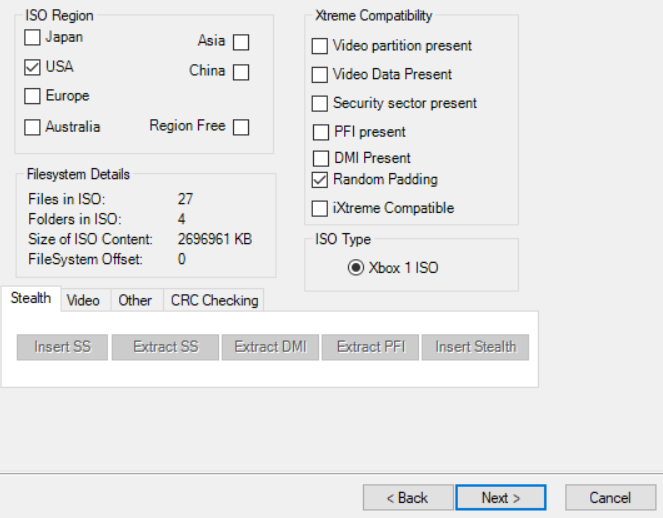Toggle the Region Free checkbox
Screen dimensions: 663x518
click(x=241, y=127)
